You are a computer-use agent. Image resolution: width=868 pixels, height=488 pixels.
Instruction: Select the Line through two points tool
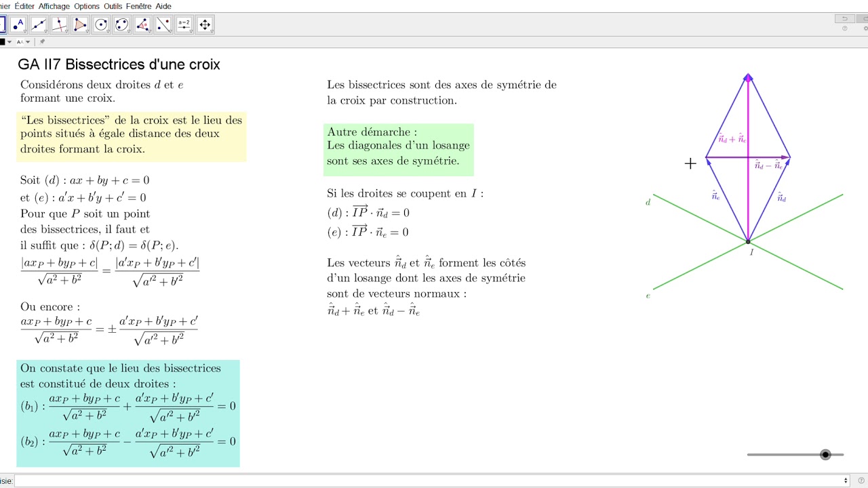click(39, 25)
